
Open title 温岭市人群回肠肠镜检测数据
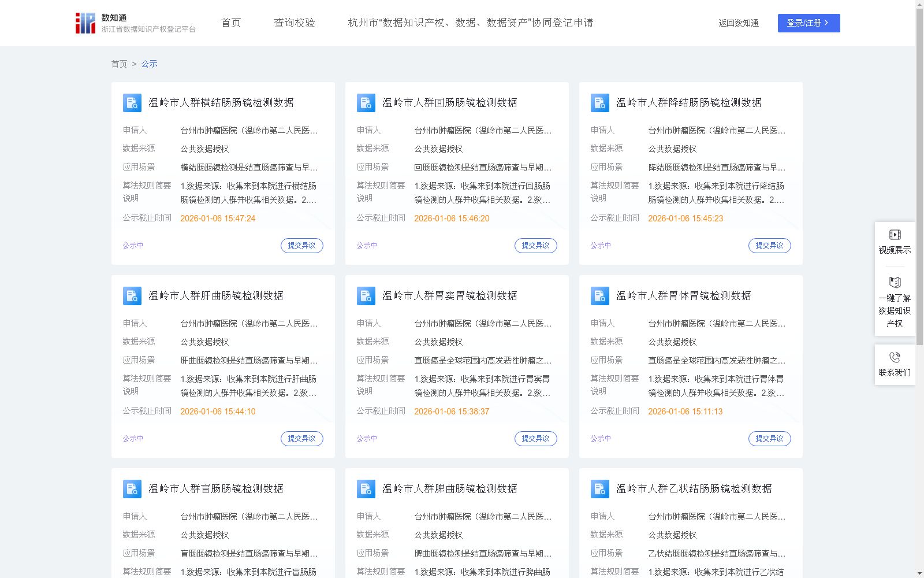pyautogui.click(x=450, y=103)
